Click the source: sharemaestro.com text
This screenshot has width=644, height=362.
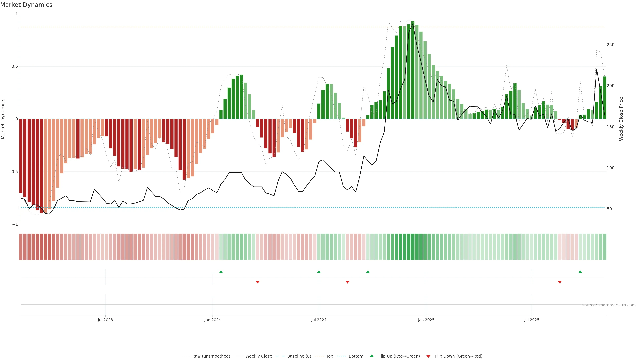[x=609, y=305]
